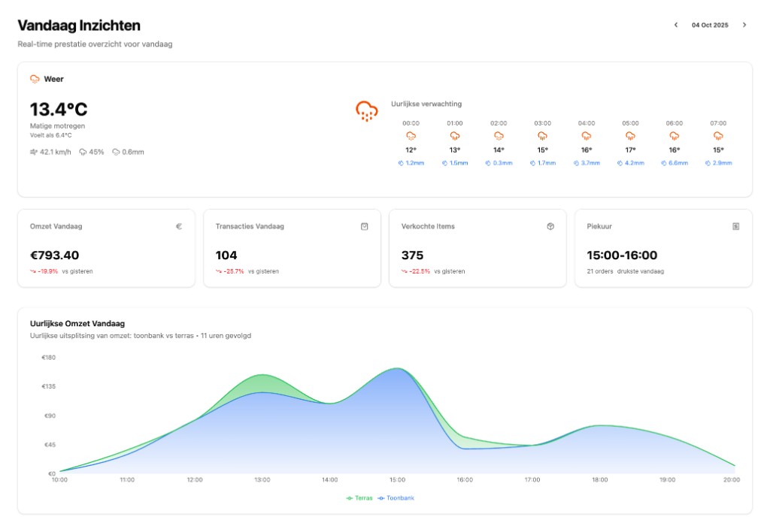Click the next day chevron arrow
The height and width of the screenshot is (532, 770).
[744, 25]
